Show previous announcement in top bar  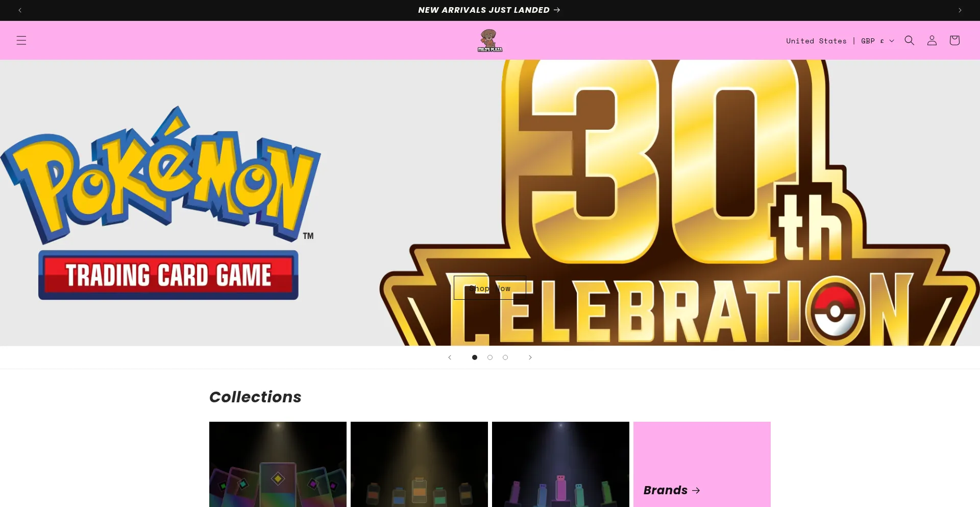20,10
